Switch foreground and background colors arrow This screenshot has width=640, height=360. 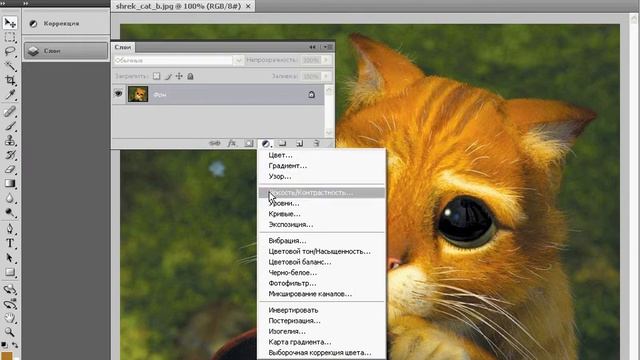tap(15, 345)
